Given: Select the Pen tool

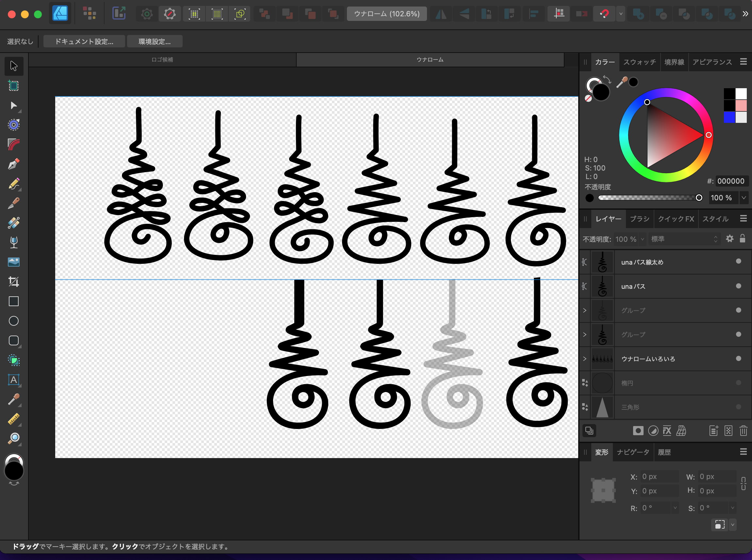Looking at the screenshot, I should (13, 164).
